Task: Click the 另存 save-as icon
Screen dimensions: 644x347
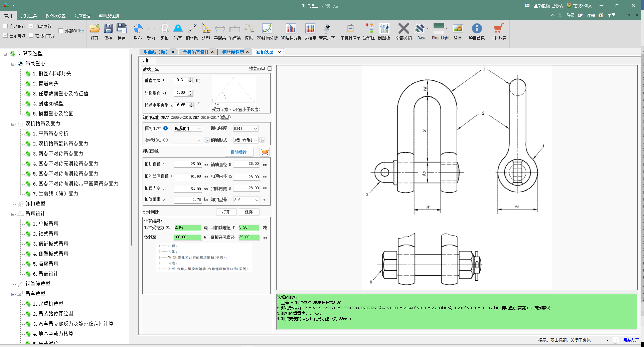Action: coord(121,32)
